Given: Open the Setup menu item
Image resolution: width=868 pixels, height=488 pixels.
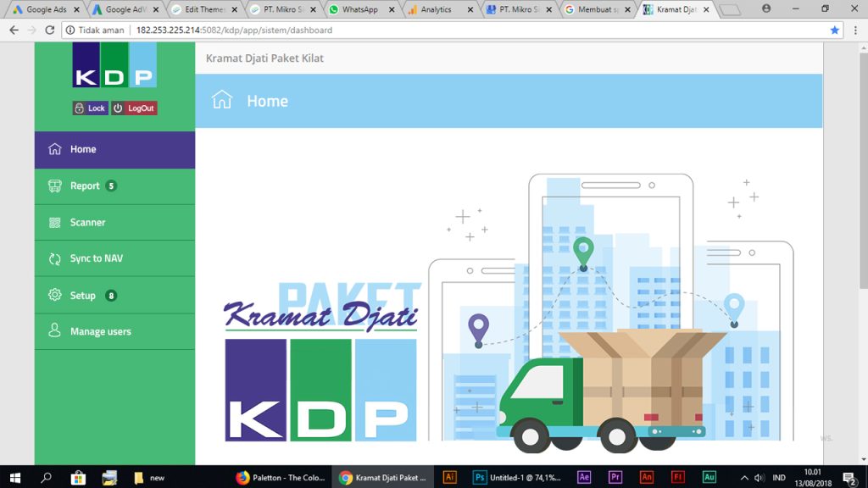Looking at the screenshot, I should tap(114, 296).
